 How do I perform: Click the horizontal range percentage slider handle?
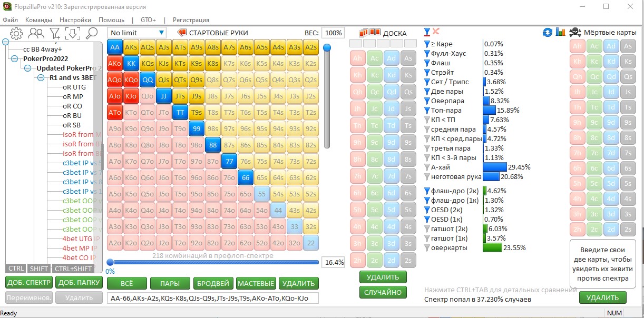point(110,262)
